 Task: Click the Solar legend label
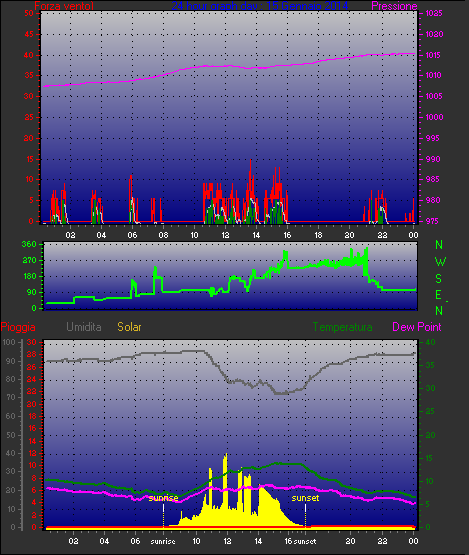[129, 327]
